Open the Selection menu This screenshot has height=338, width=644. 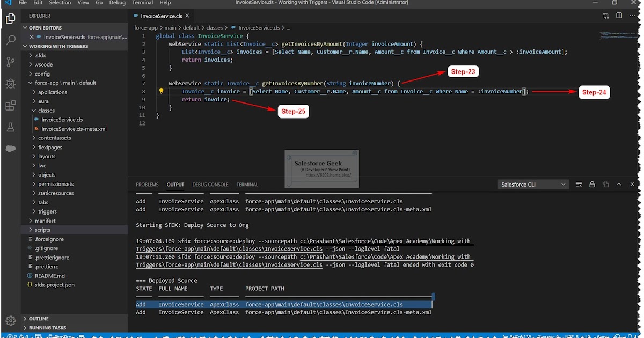click(x=60, y=3)
